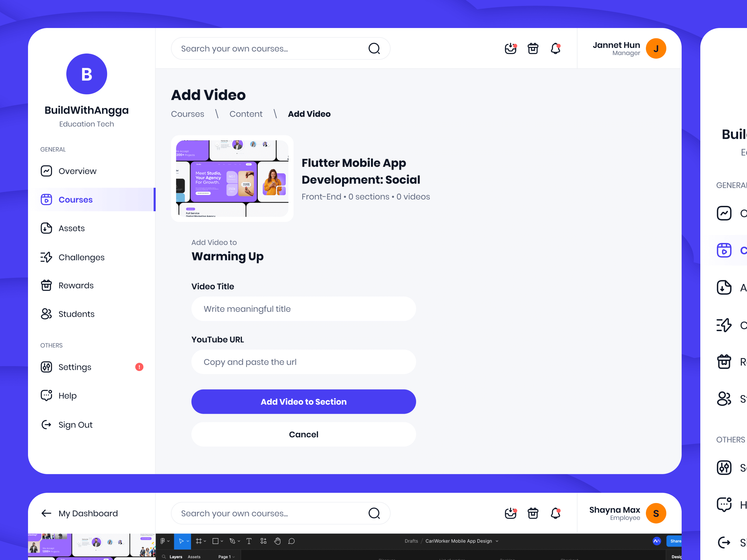Image resolution: width=747 pixels, height=560 pixels.
Task: Open the Page 1 dropdown in Figma
Action: [x=227, y=557]
